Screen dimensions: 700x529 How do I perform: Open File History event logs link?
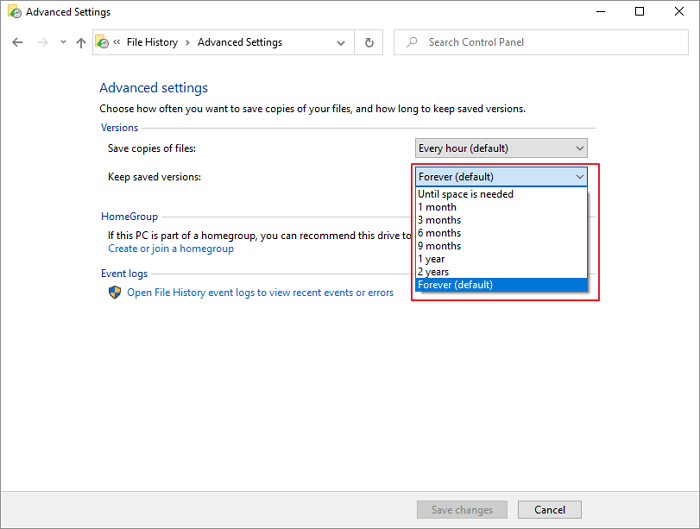point(260,293)
